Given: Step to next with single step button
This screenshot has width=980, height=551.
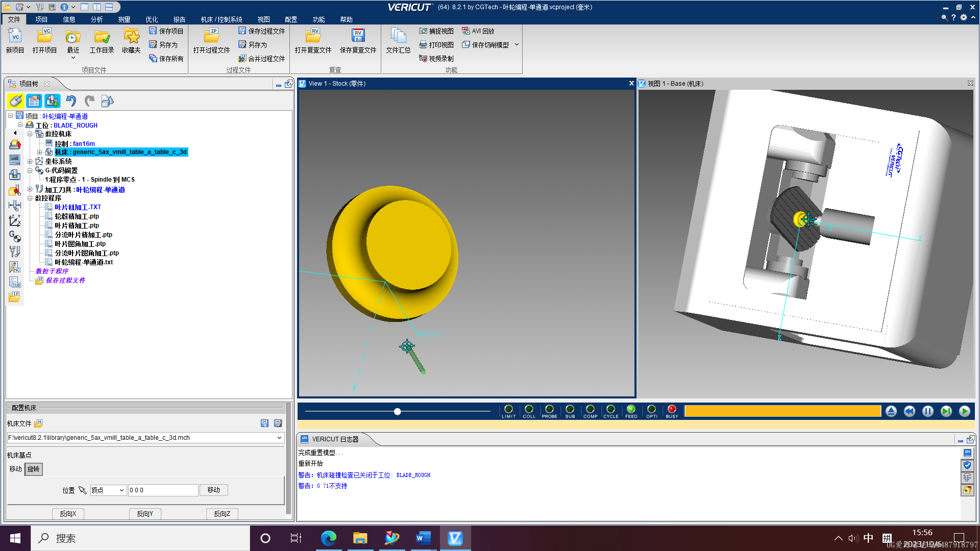Looking at the screenshot, I should click(946, 411).
